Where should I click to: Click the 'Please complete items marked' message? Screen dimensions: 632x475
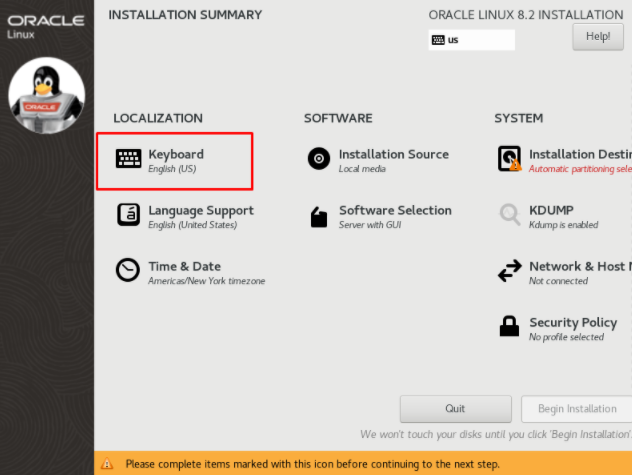click(312, 464)
